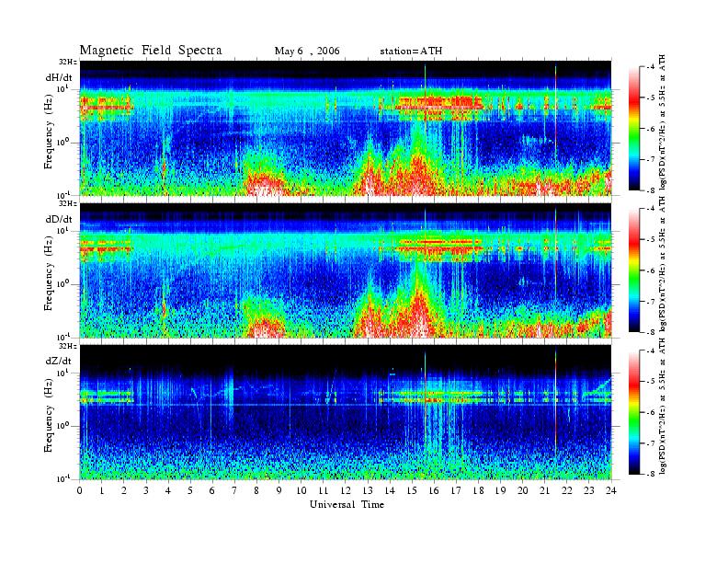728x563 pixels.
Task: Click the '8' tick on the time axis
Action: click(x=256, y=490)
